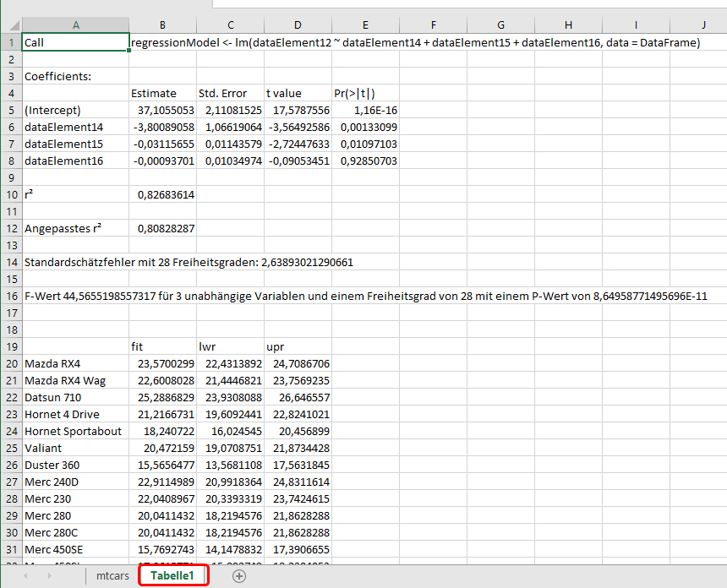Open the Tabelle1 sheet tab

click(172, 576)
